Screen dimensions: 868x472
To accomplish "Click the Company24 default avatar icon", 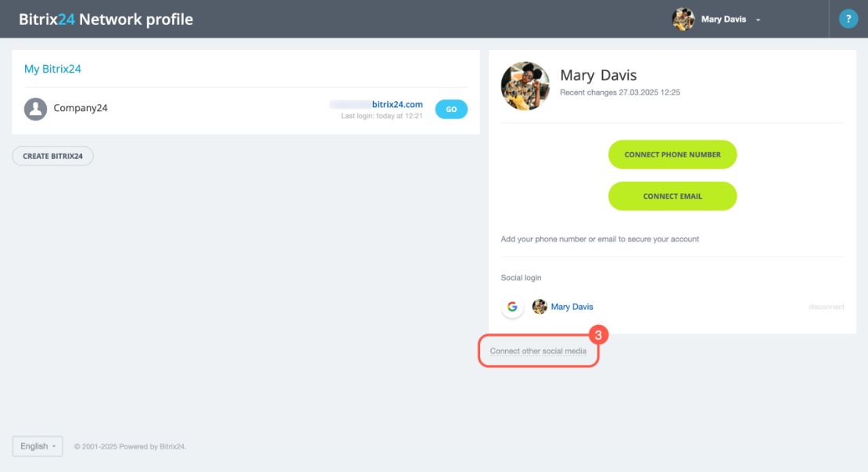I will [x=35, y=109].
